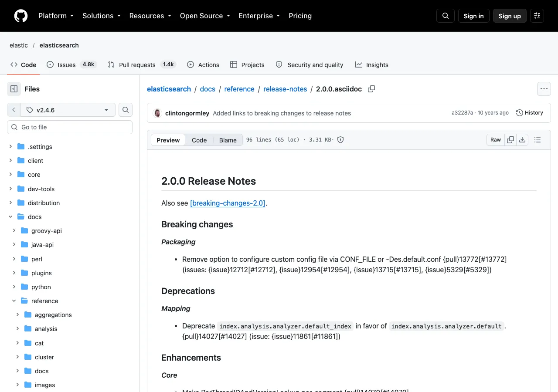The width and height of the screenshot is (558, 392).
Task: Open the appearance settings icon button
Action: pos(537,16)
